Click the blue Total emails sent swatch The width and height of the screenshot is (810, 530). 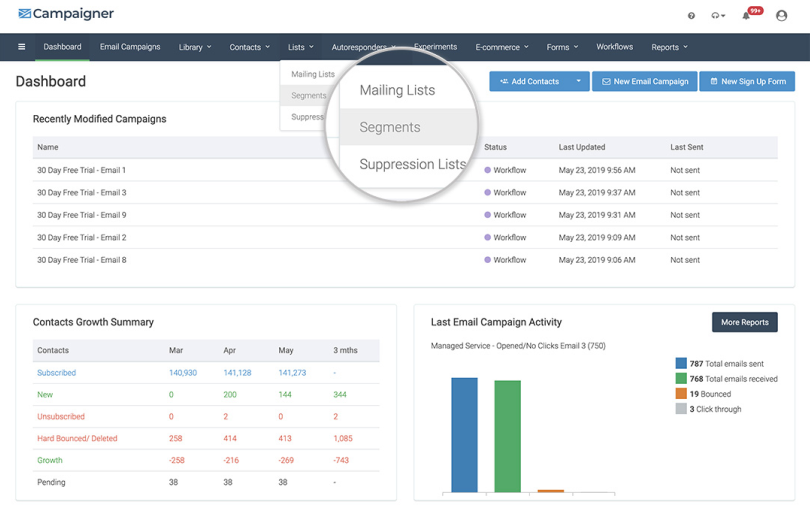[x=681, y=363]
